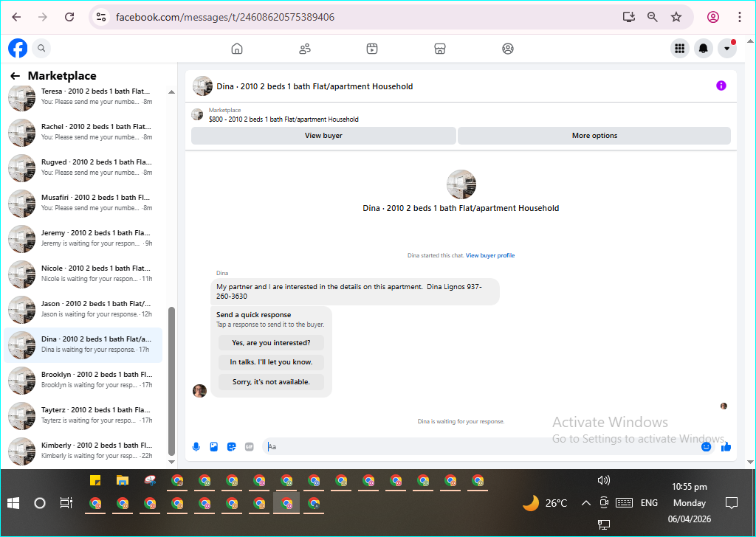Open the Facebook logo home link

[x=18, y=48]
